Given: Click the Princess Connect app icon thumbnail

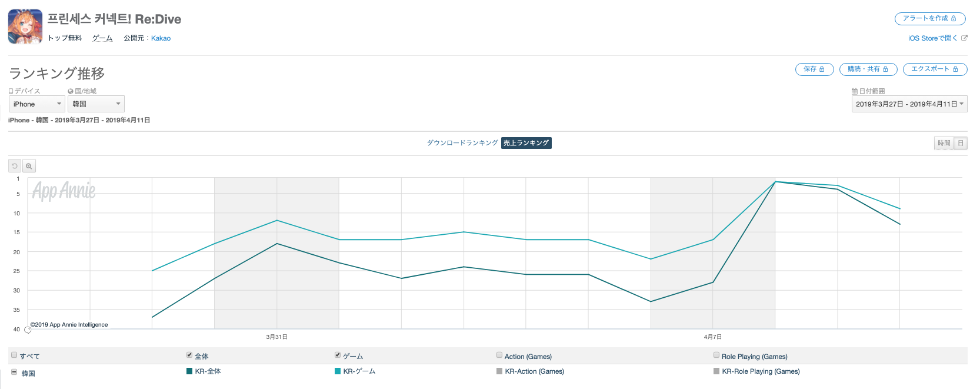Looking at the screenshot, I should point(25,26).
